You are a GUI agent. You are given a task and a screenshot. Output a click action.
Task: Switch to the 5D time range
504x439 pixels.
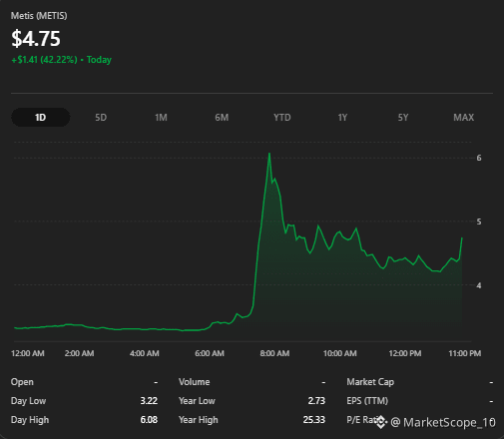tap(101, 118)
